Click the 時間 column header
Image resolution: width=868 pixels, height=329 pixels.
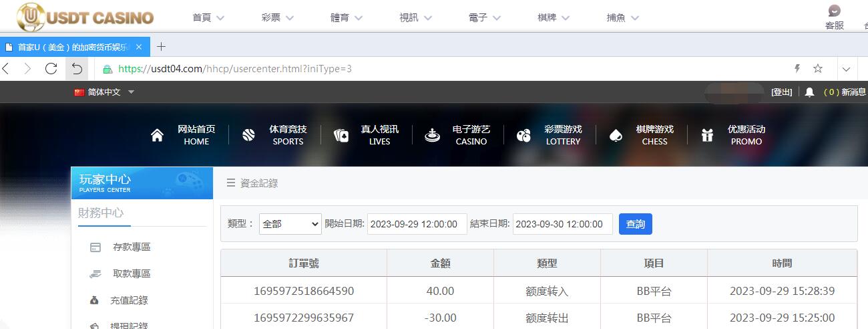pyautogui.click(x=782, y=263)
